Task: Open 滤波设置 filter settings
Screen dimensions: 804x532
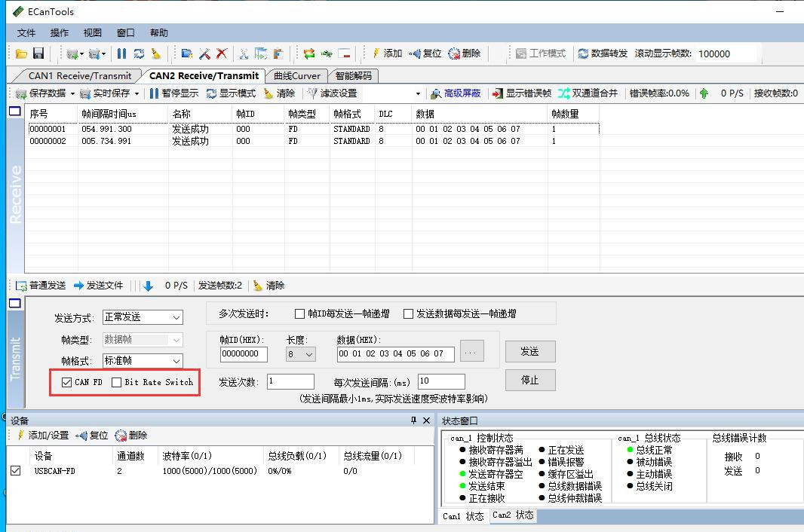Action: (332, 93)
